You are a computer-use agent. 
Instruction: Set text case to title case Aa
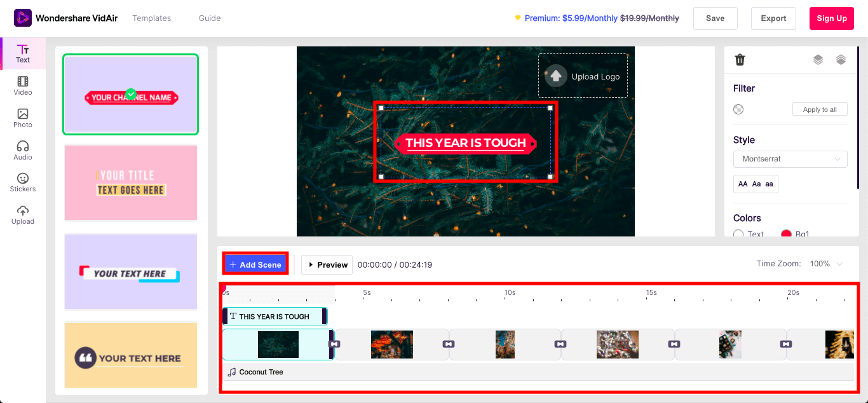click(756, 184)
